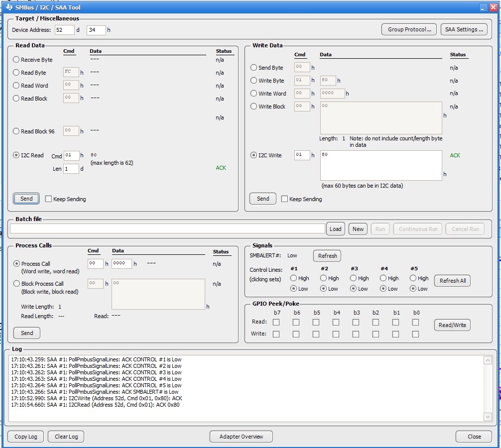Image resolution: width=501 pixels, height=448 pixels.
Task: Select the Send Byte radio button
Action: point(253,67)
